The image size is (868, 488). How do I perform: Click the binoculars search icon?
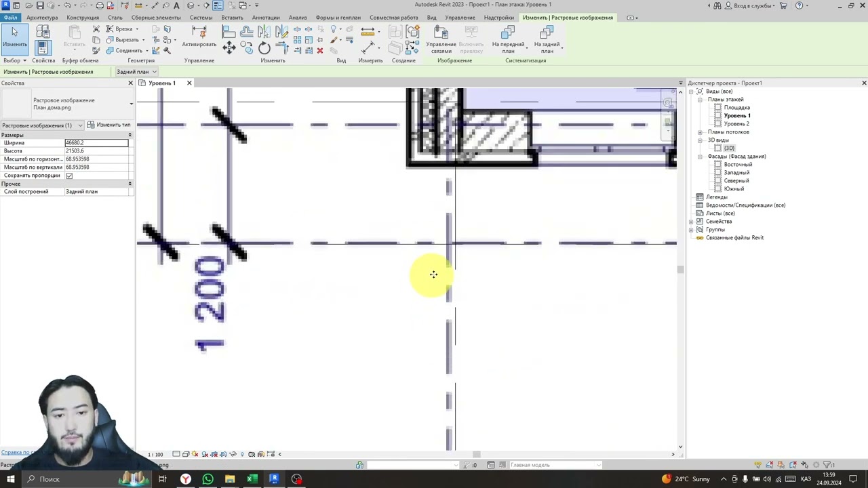(x=718, y=5)
